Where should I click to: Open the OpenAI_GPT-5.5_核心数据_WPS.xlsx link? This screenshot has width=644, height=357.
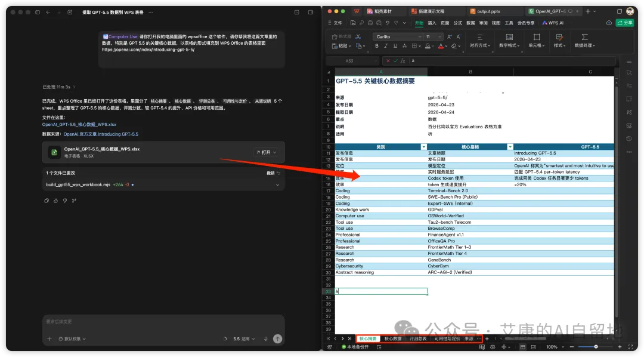[79, 124]
